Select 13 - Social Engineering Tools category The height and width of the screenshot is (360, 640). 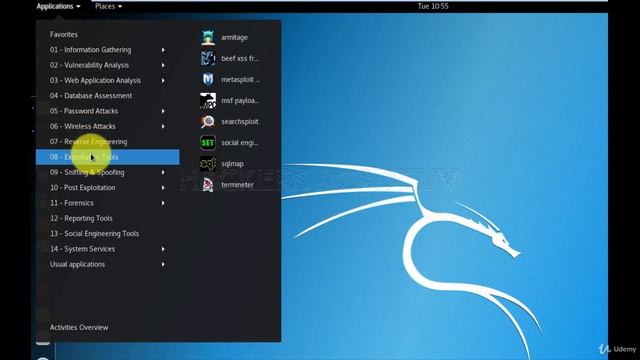108,233
